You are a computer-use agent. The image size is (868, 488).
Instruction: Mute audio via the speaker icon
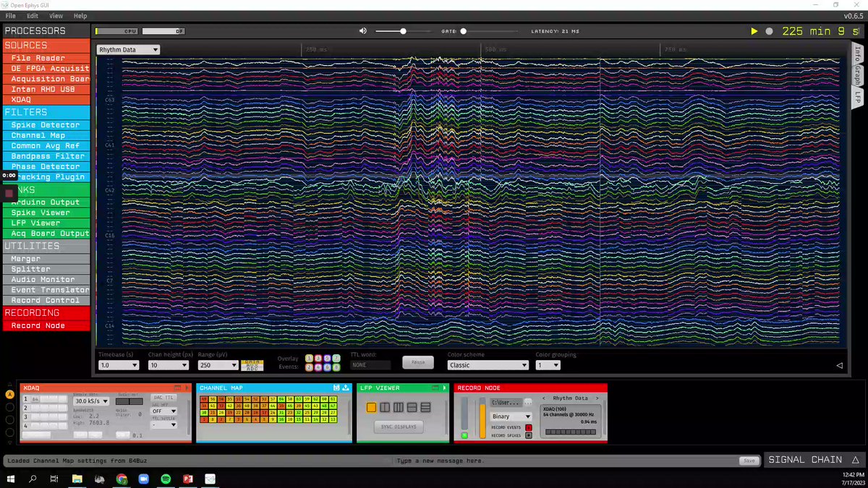363,31
